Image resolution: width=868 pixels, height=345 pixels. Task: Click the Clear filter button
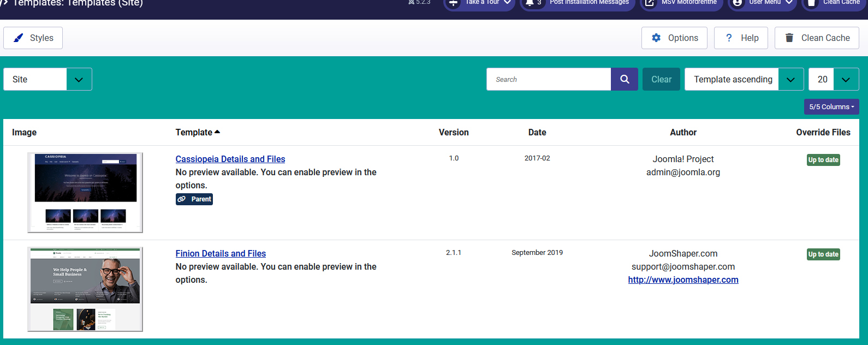(x=661, y=80)
